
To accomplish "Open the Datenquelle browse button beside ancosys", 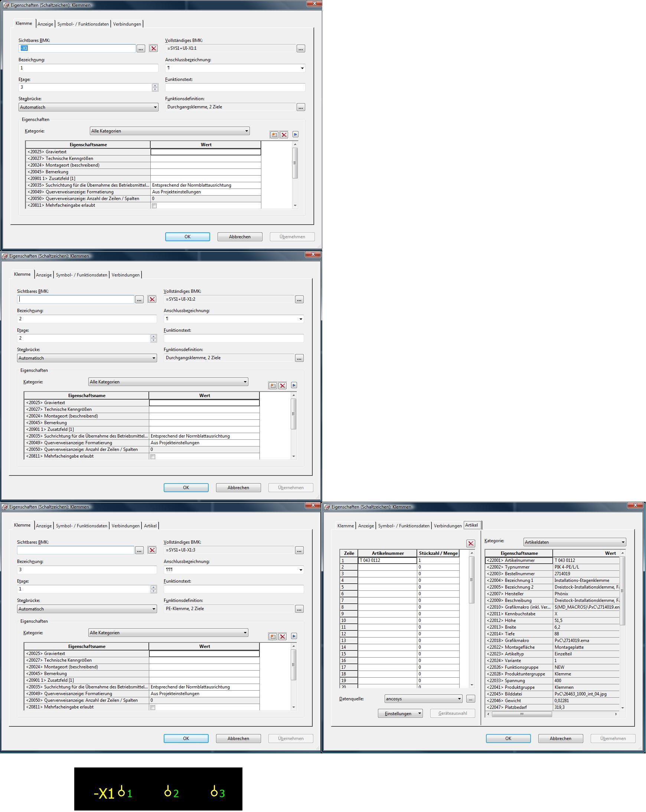I will point(470,699).
